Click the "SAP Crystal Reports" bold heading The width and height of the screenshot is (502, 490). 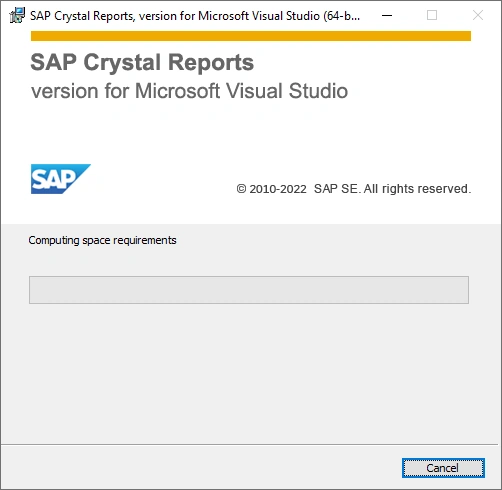coord(142,63)
